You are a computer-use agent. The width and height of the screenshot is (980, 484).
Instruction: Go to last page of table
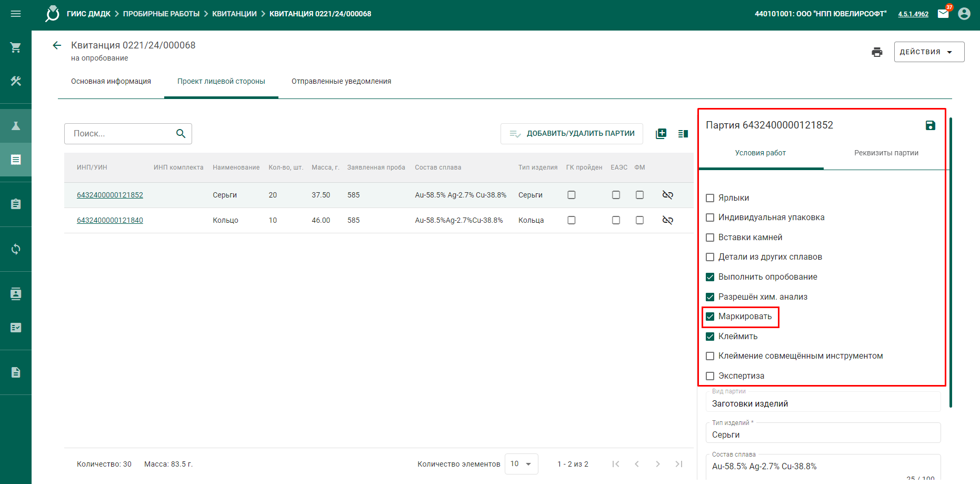tap(679, 464)
